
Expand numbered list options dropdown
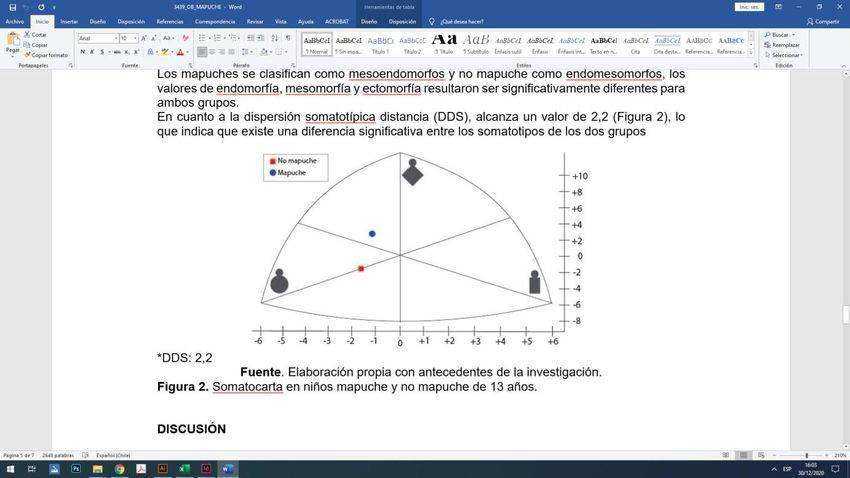(x=225, y=38)
